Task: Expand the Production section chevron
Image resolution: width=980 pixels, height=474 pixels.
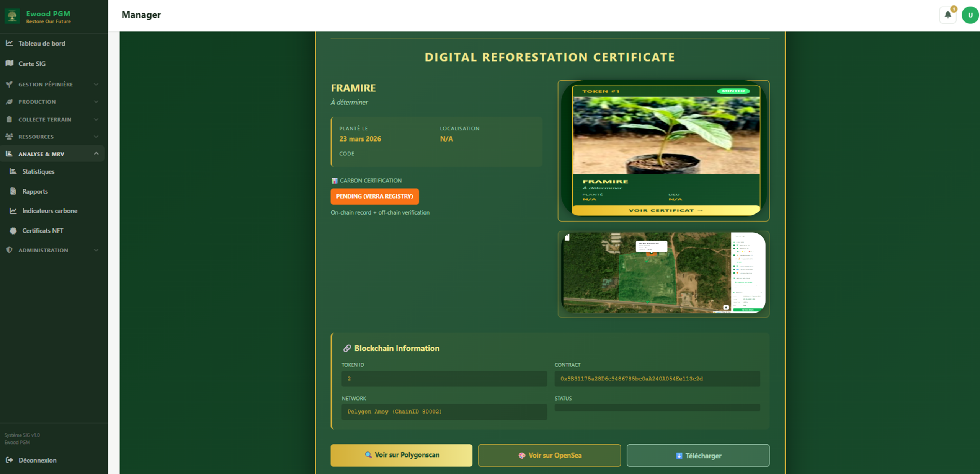Action: [x=96, y=102]
